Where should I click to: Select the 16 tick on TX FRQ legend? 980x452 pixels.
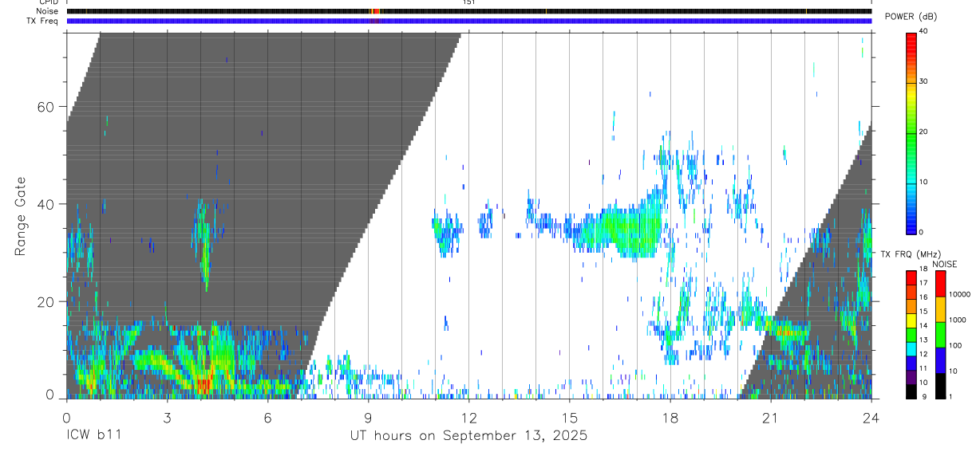(x=923, y=298)
